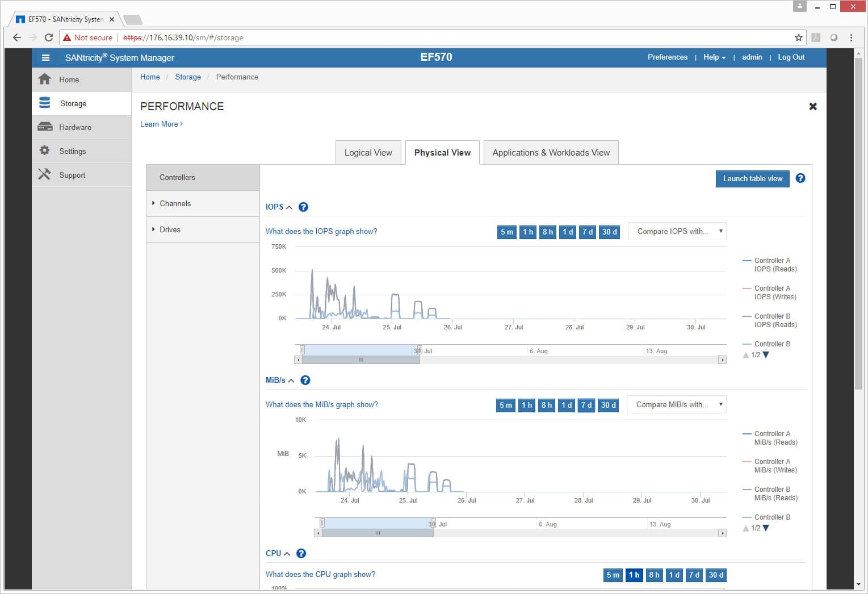Open help next to Launch table view
868x594 pixels.
(800, 178)
